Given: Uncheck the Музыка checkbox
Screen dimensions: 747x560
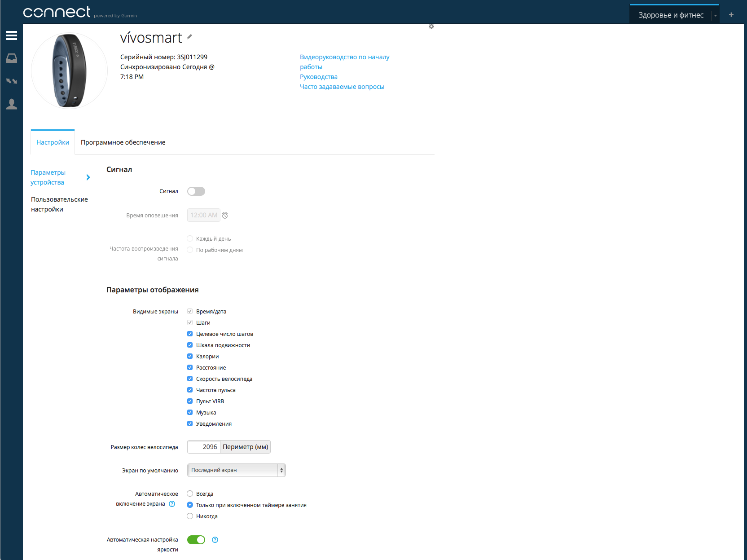Looking at the screenshot, I should (x=190, y=412).
